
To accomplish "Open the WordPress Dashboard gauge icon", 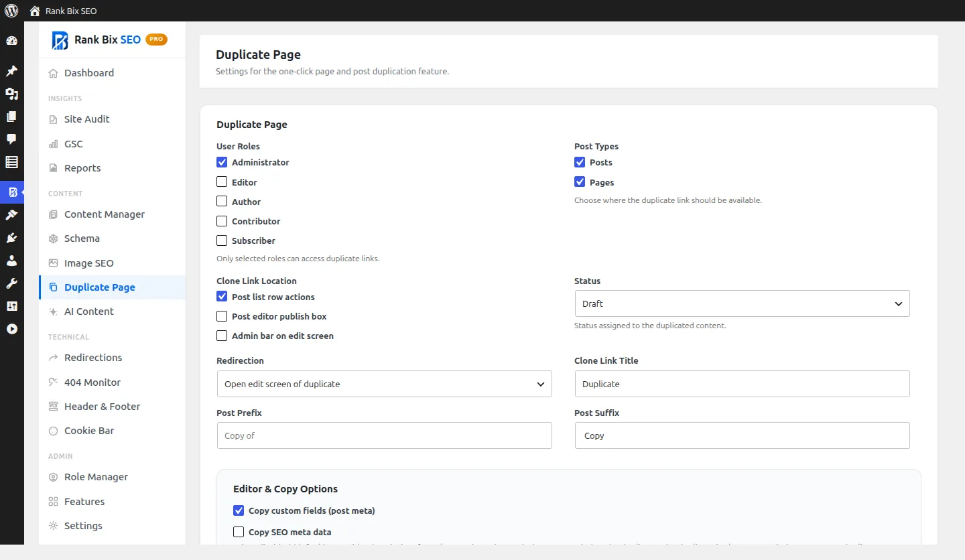I will coord(11,41).
